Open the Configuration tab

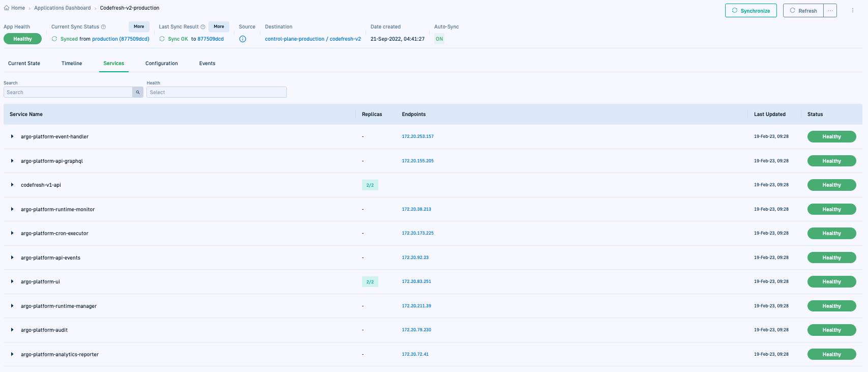tap(161, 64)
